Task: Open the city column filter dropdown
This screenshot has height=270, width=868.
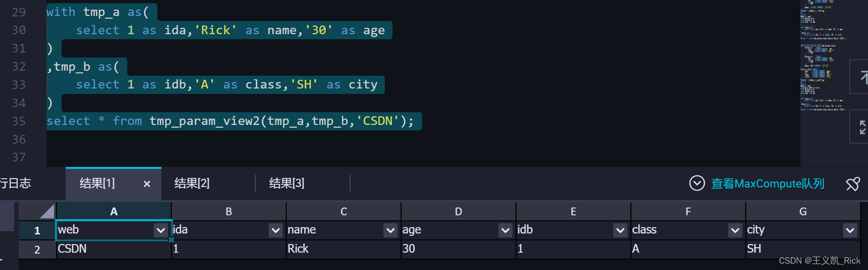Action: coord(850,230)
